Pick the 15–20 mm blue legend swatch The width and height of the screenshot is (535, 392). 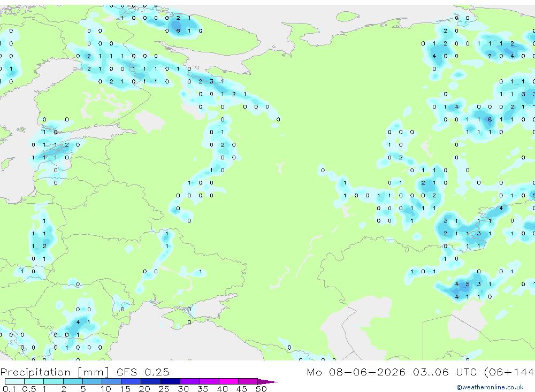click(132, 381)
